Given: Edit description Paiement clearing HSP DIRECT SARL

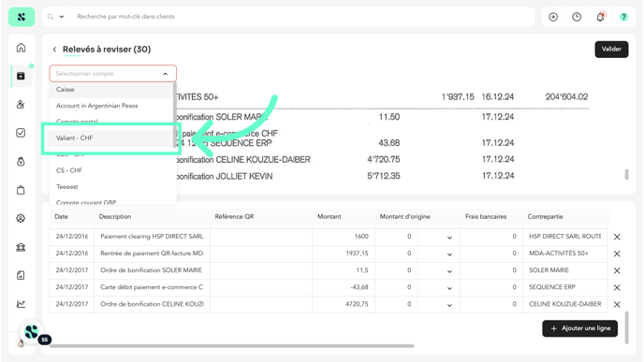Looking at the screenshot, I should click(152, 237).
